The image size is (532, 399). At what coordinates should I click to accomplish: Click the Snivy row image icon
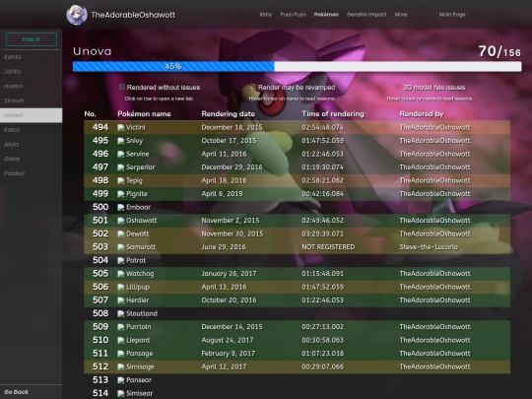121,141
